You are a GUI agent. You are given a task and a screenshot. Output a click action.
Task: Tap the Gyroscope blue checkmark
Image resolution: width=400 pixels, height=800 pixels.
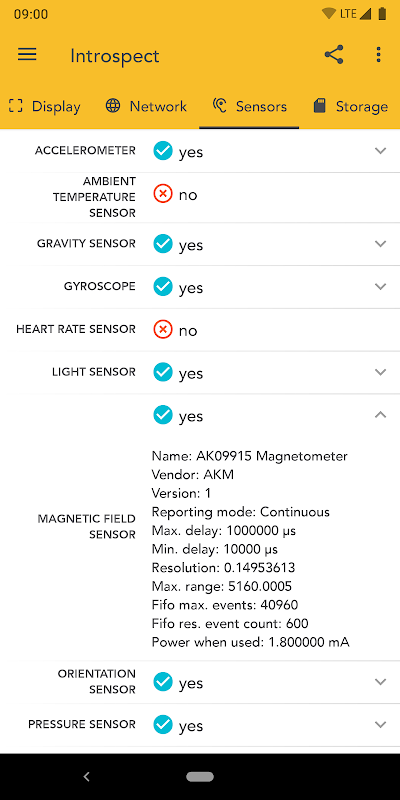[163, 287]
